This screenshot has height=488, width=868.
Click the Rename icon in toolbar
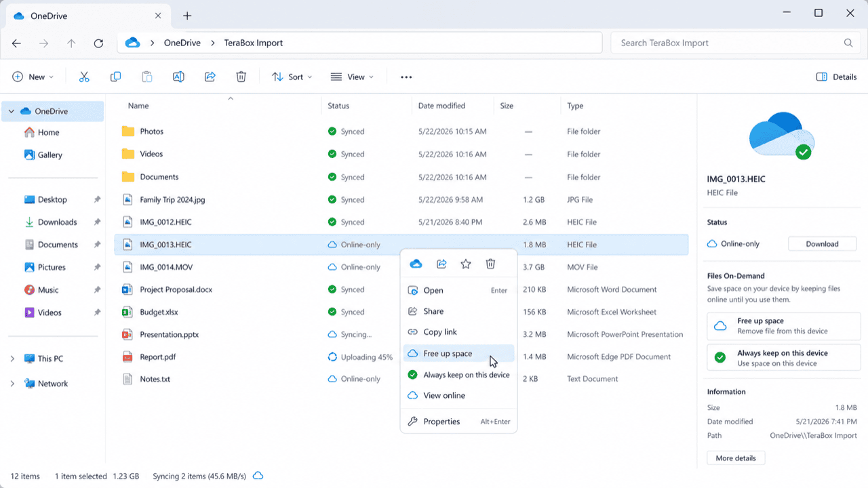(178, 77)
